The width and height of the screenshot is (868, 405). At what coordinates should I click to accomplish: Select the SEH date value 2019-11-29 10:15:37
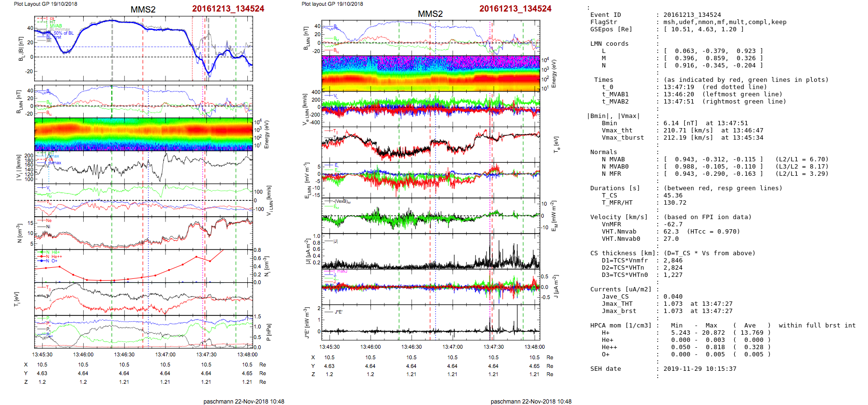pos(700,369)
